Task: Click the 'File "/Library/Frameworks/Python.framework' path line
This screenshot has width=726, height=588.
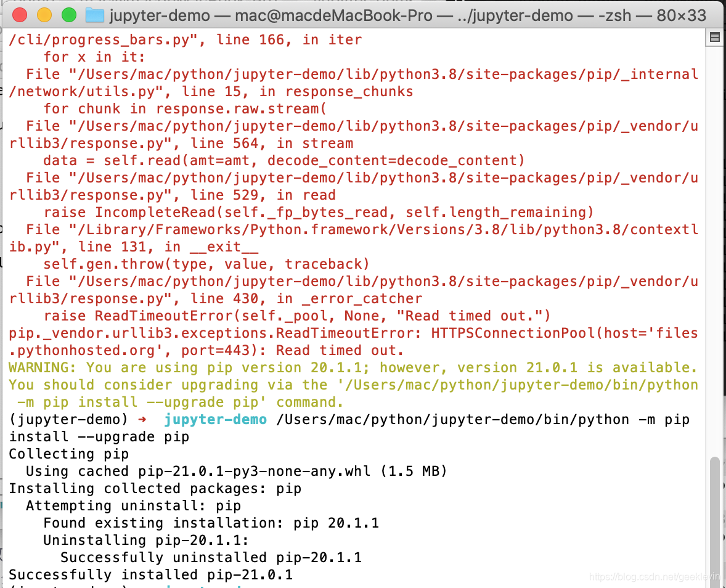Action: (x=362, y=230)
